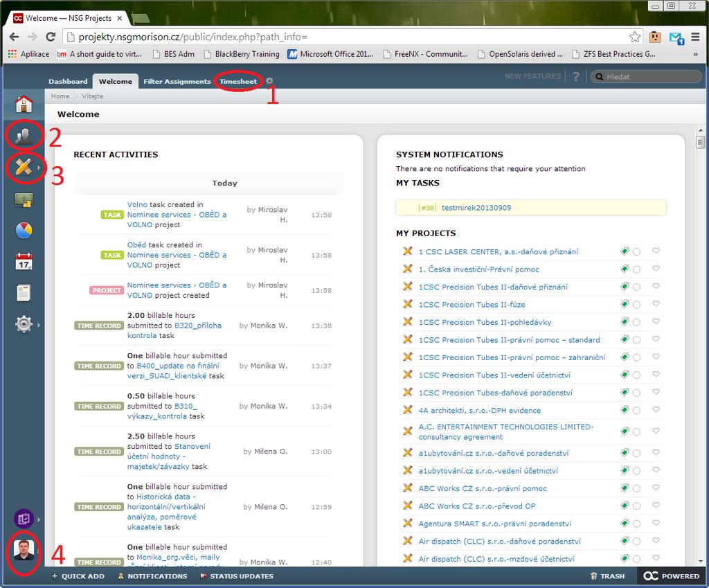This screenshot has height=588, width=709.
Task: Open the help question mark icon
Action: [575, 76]
